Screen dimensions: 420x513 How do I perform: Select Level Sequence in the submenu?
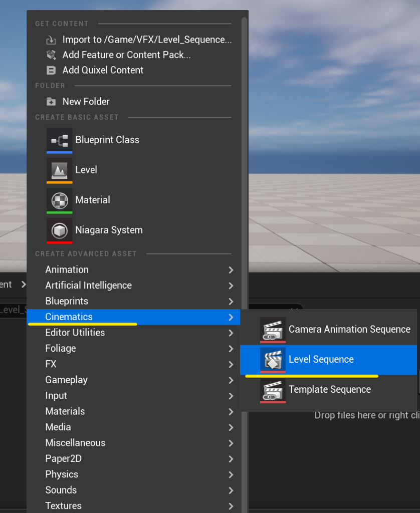pos(328,360)
